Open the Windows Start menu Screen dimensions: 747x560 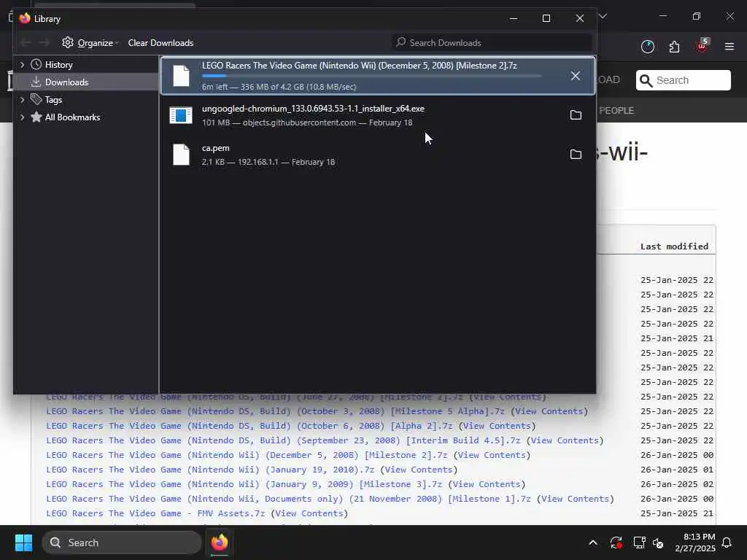click(x=23, y=542)
